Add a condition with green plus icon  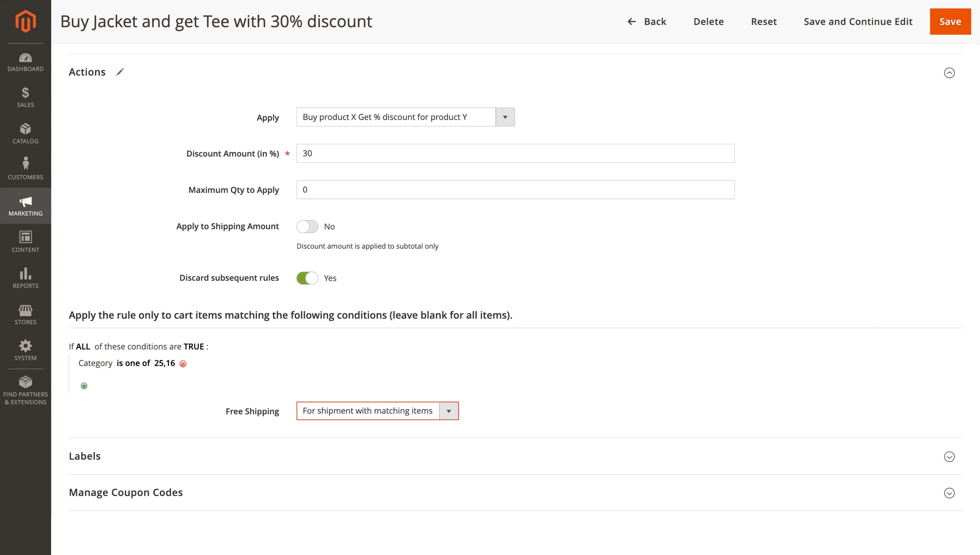[84, 386]
